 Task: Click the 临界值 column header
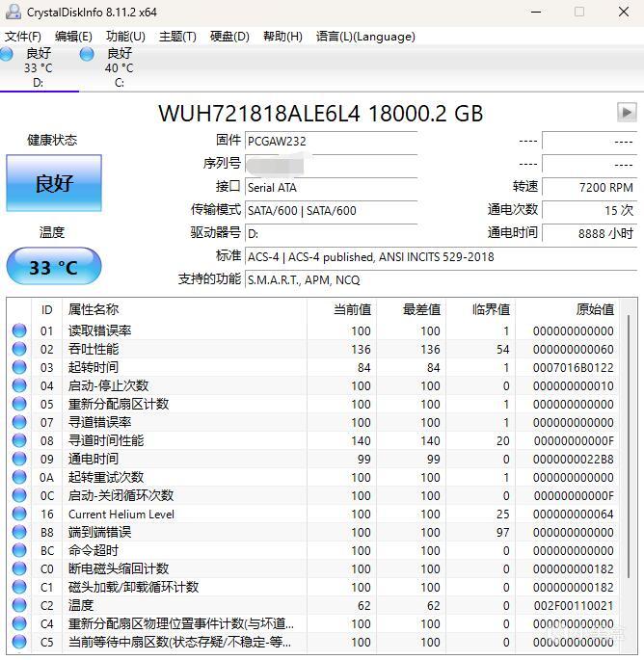tap(480, 310)
